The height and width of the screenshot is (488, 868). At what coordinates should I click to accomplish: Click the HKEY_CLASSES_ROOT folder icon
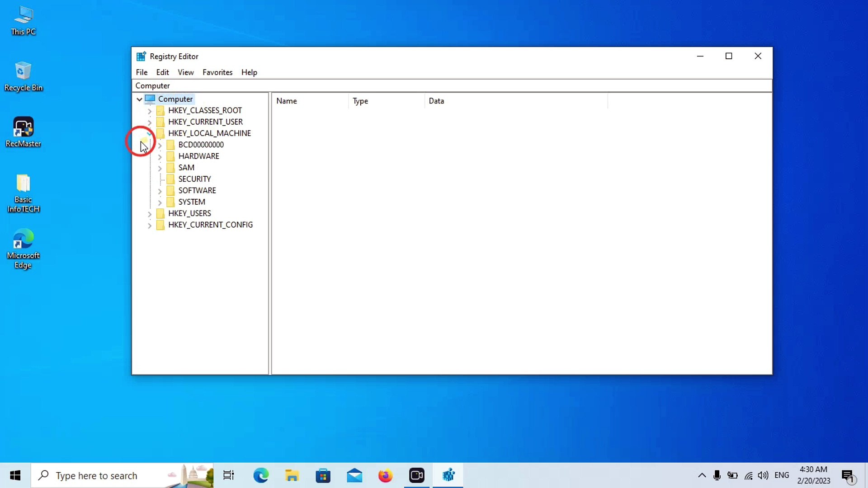[160, 111]
